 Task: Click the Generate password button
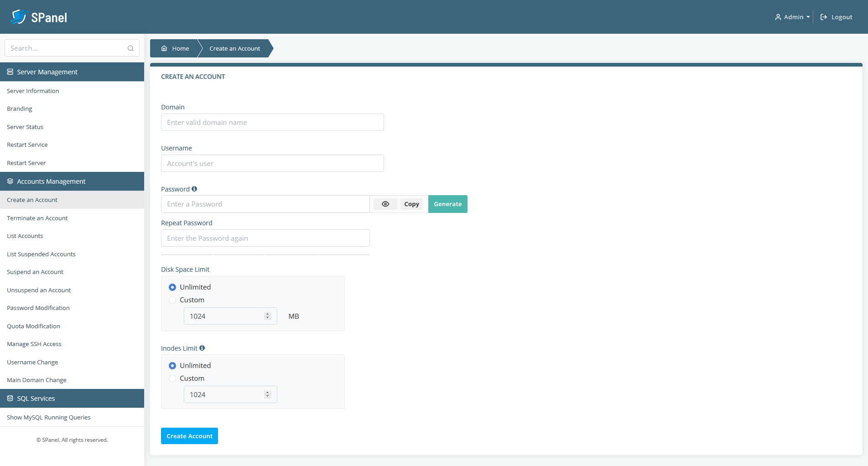tap(447, 204)
